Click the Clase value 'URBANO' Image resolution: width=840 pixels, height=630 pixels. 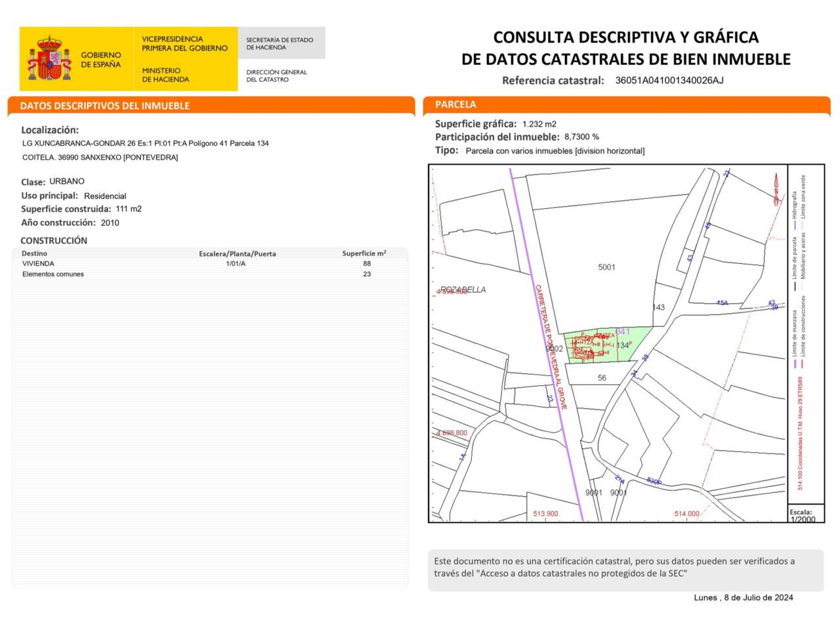click(x=67, y=181)
